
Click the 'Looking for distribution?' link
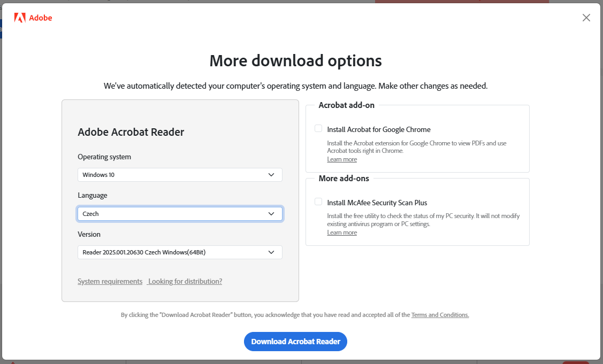[x=185, y=282]
